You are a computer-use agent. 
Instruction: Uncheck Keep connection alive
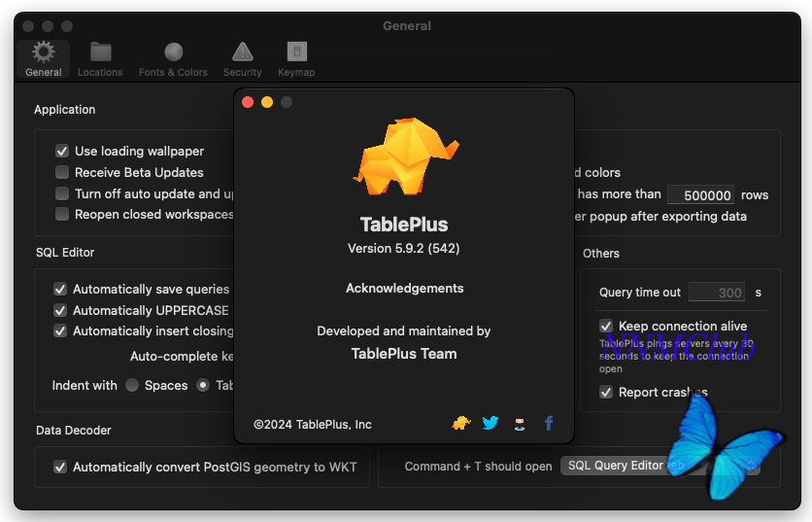pyautogui.click(x=606, y=326)
